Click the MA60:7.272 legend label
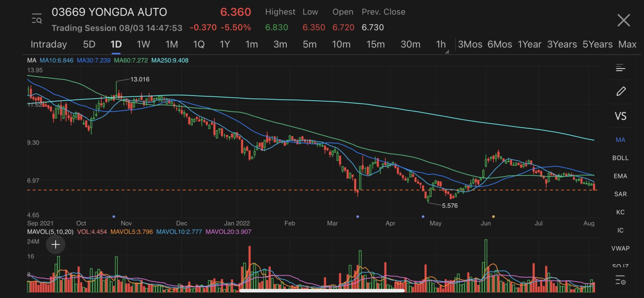The image size is (644, 298). click(131, 60)
